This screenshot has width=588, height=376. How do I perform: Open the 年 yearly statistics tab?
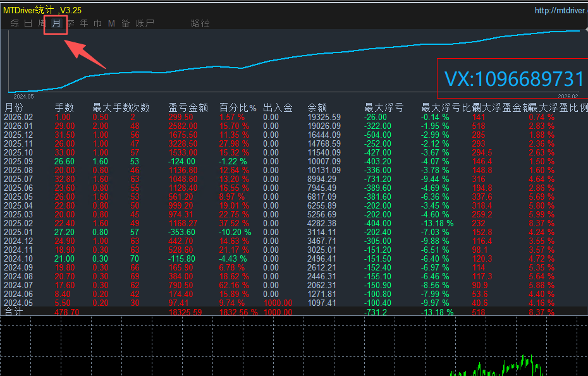(84, 24)
